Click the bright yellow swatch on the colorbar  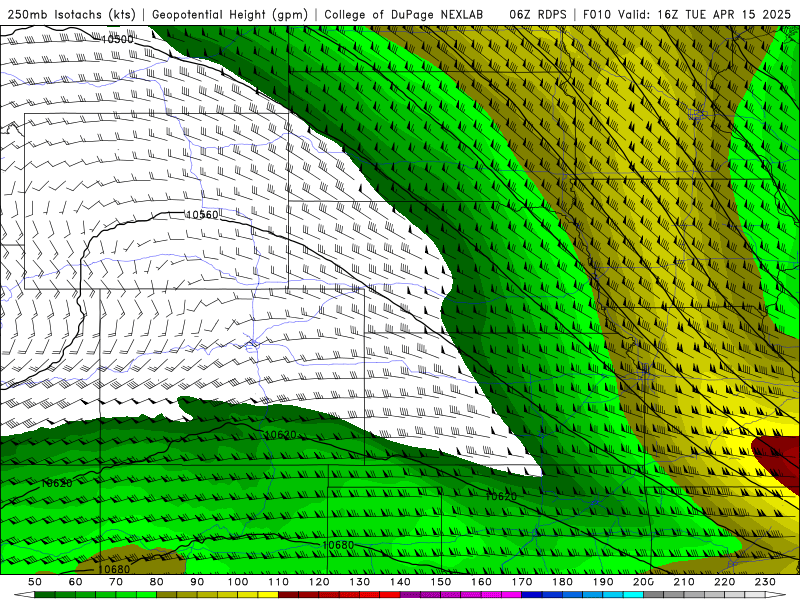coord(268,594)
